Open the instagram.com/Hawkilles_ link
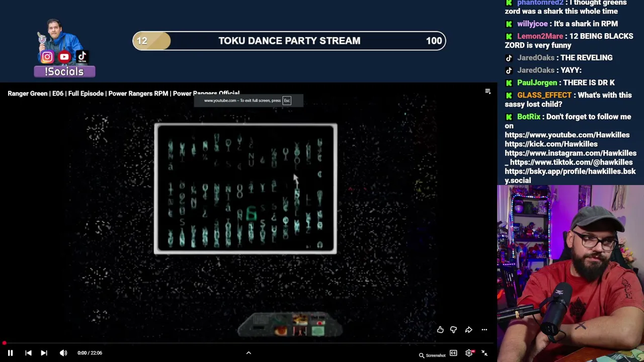 [x=571, y=157]
